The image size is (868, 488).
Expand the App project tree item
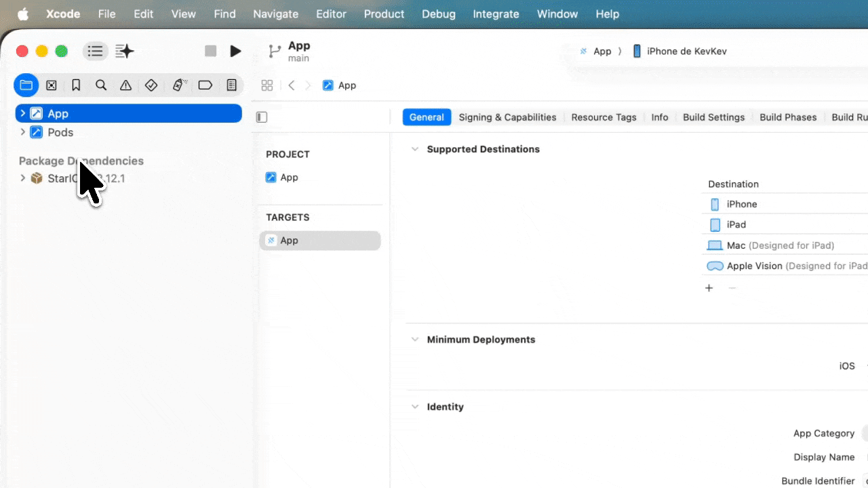[x=22, y=113]
